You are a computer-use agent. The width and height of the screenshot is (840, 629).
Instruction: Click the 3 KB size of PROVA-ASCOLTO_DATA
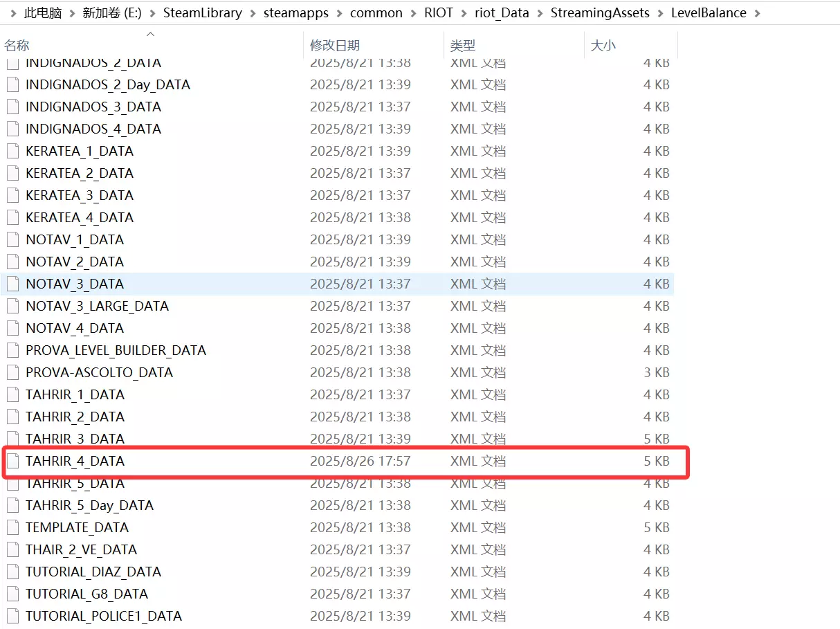[657, 372]
